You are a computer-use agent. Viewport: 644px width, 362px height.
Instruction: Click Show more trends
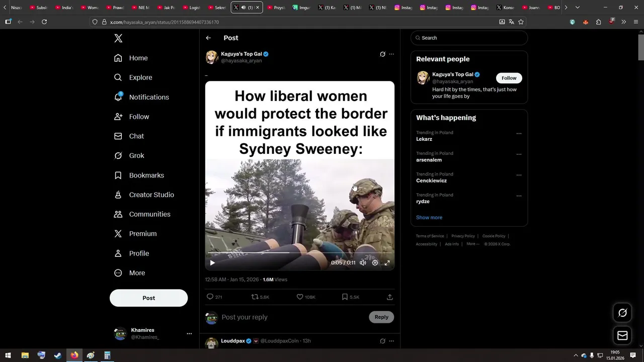pos(429,217)
